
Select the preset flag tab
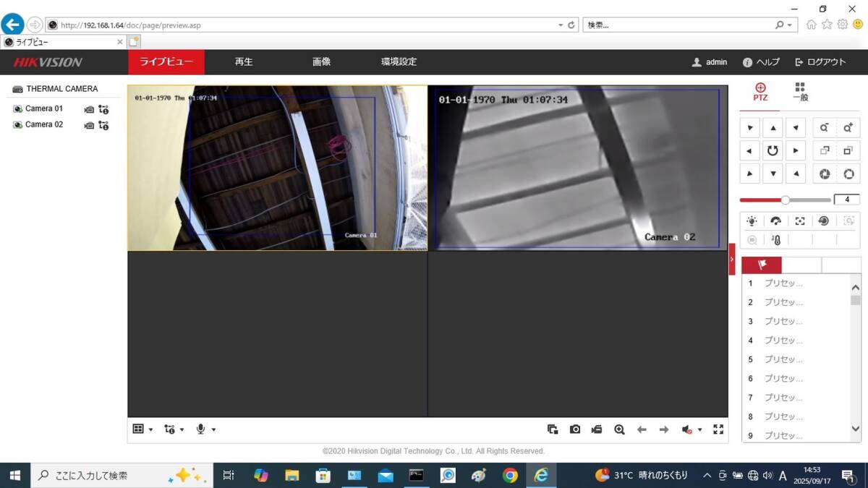tap(762, 265)
